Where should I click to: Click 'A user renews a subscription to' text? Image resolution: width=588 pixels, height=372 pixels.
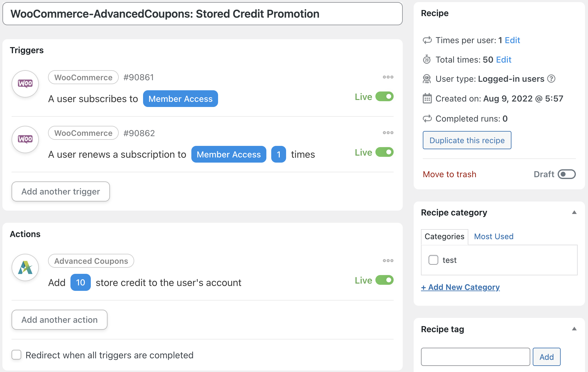[x=117, y=154]
